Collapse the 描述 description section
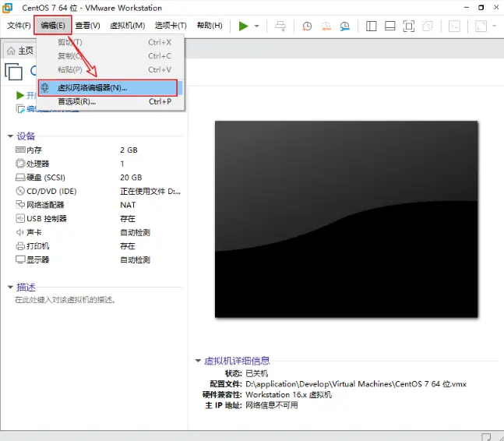Image resolution: width=504 pixels, height=441 pixels. click(x=10, y=287)
